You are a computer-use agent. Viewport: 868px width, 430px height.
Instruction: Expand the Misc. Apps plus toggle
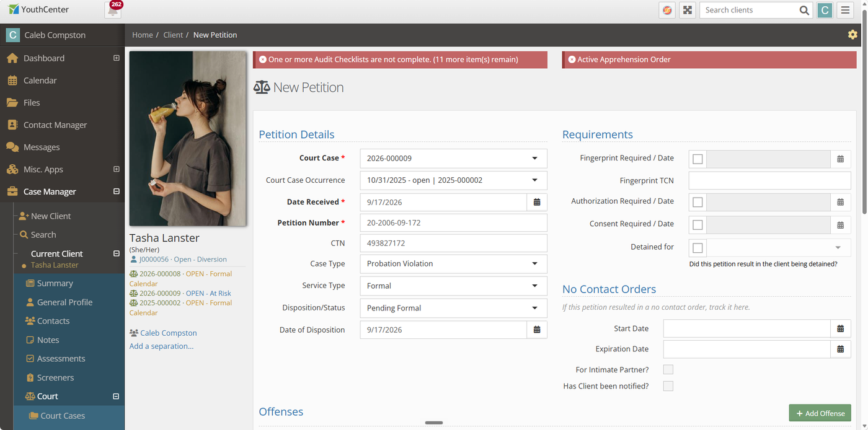(116, 169)
